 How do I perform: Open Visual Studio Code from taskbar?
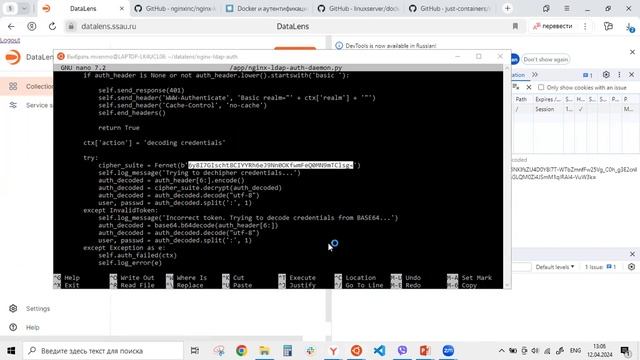[379, 351]
